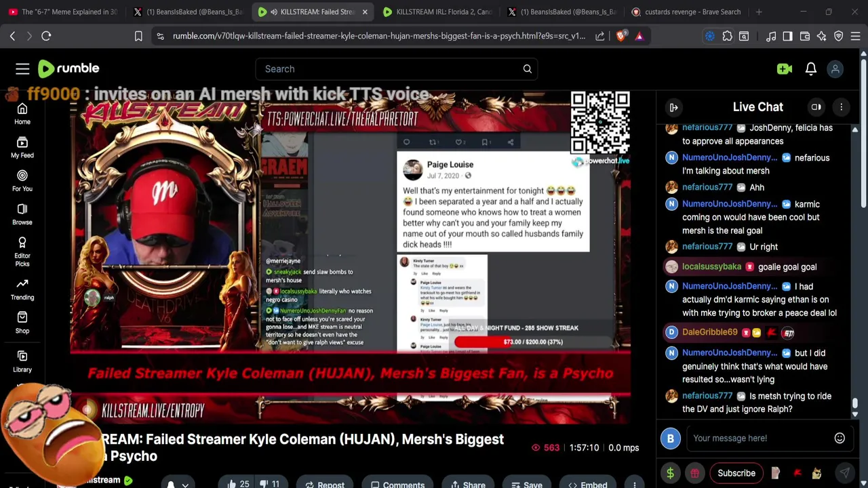
Task: Open Browse in the sidebar
Action: pyautogui.click(x=22, y=214)
